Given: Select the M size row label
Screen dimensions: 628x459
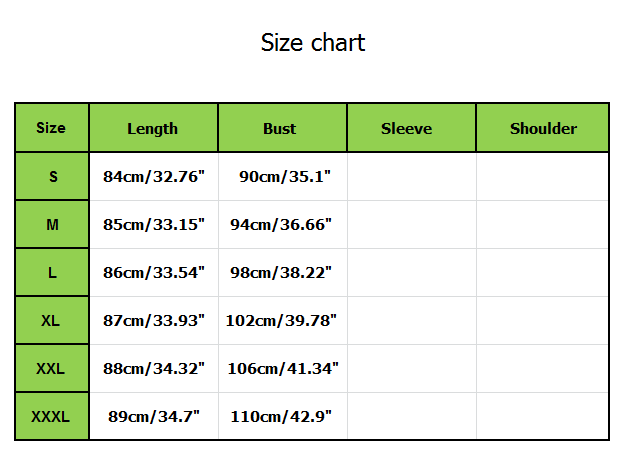Looking at the screenshot, I should tap(52, 225).
